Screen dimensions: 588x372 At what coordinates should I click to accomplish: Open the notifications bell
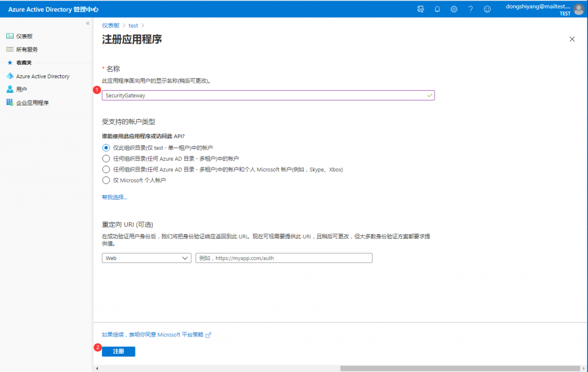[x=437, y=9]
